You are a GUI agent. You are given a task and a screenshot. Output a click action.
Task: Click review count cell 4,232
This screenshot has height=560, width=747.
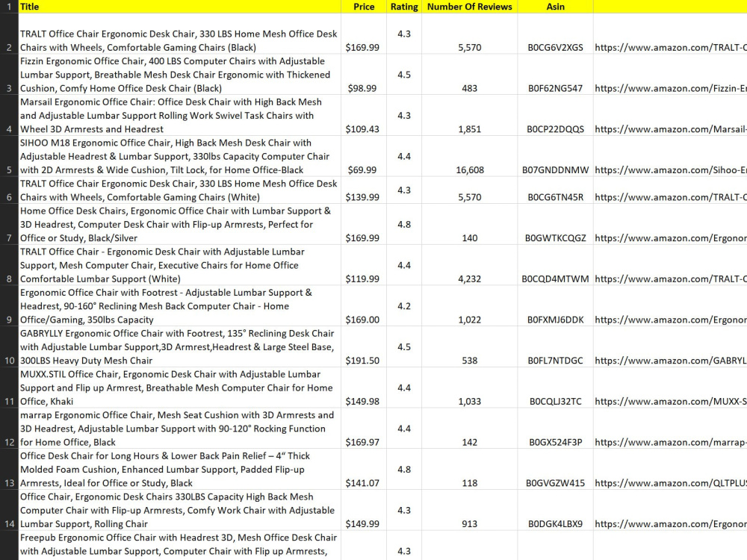469,265
